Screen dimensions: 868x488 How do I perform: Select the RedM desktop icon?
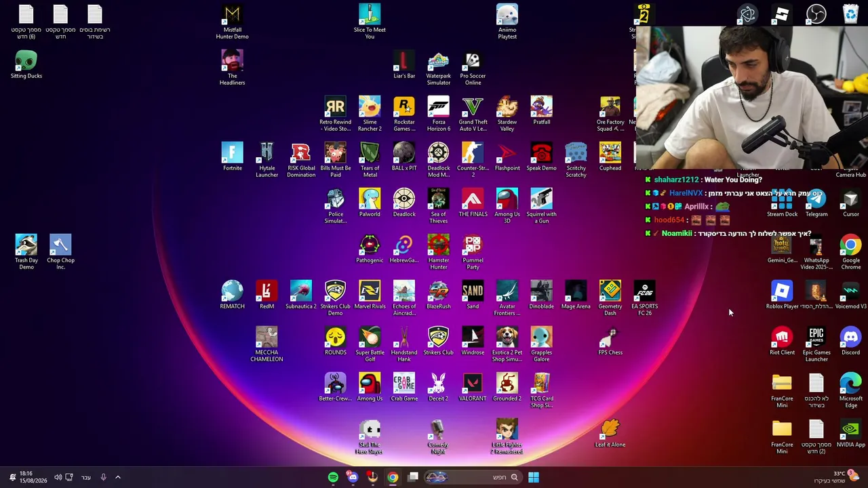click(x=267, y=296)
